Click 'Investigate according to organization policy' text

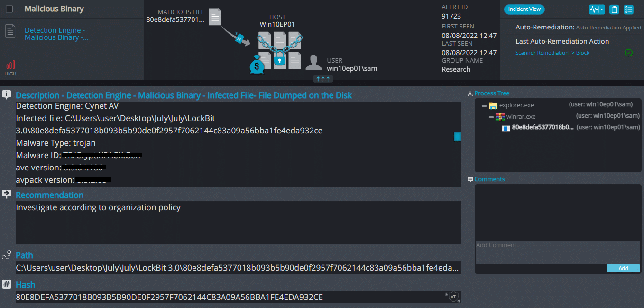pos(98,207)
